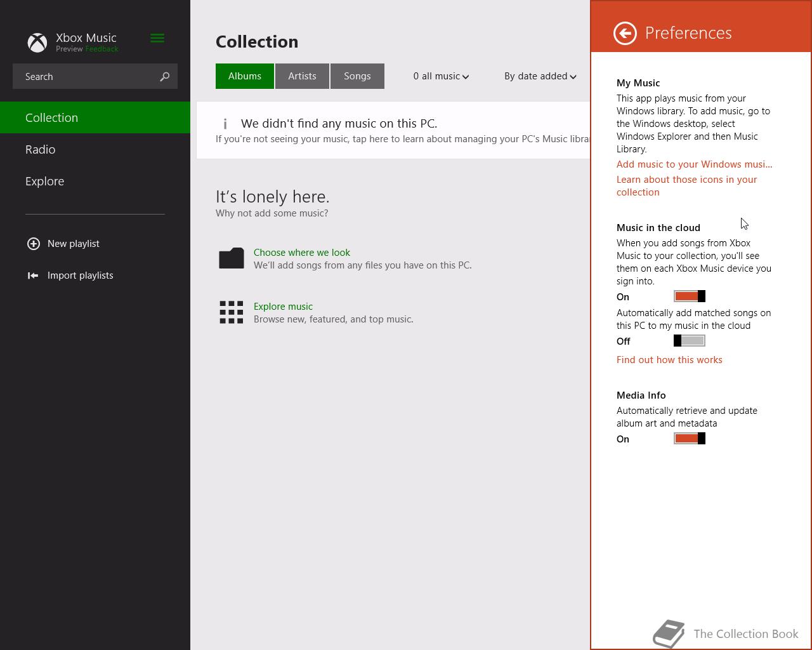Turn off the Music in the cloud toggle
812x650 pixels.
pos(690,296)
